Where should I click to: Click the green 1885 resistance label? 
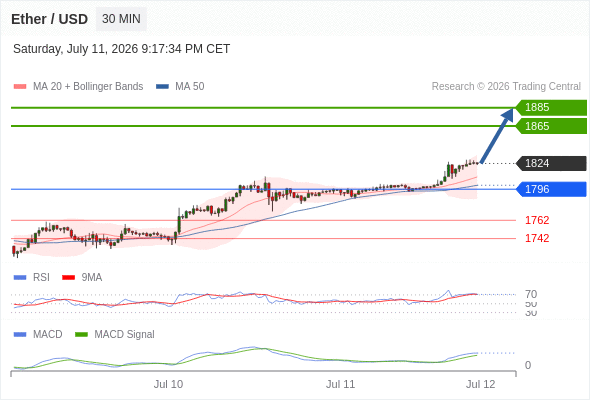coord(551,107)
